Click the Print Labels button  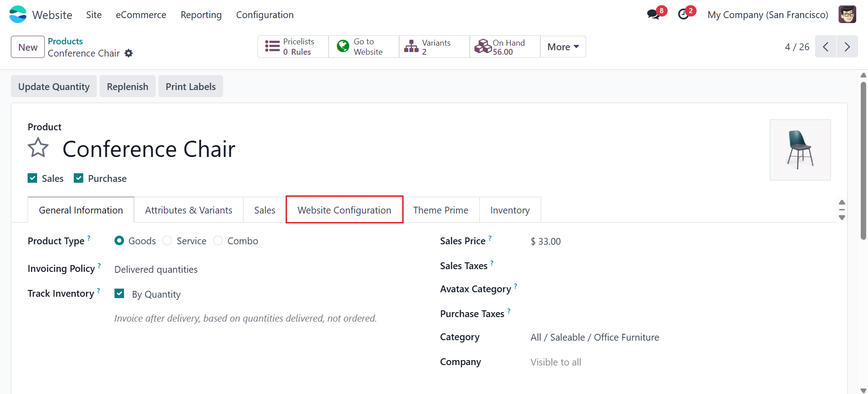point(191,86)
